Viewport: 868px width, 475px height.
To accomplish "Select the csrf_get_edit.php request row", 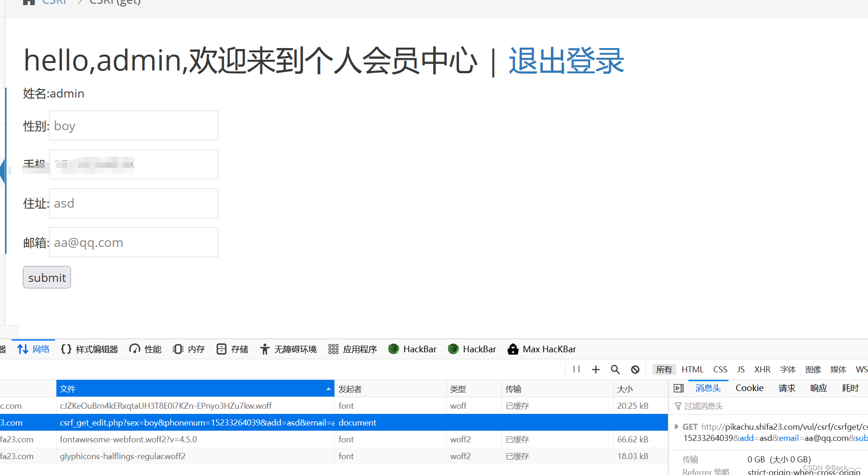I will [334, 422].
